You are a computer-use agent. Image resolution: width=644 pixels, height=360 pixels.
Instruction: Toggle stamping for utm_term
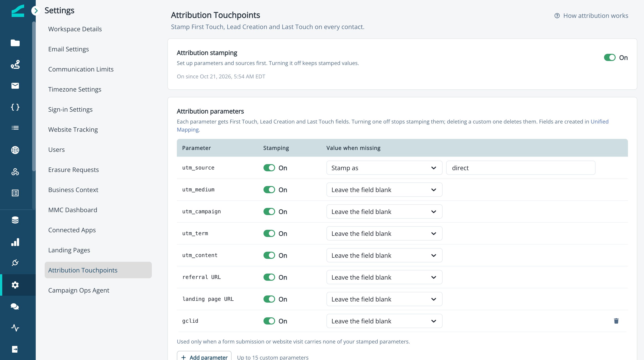tap(269, 234)
